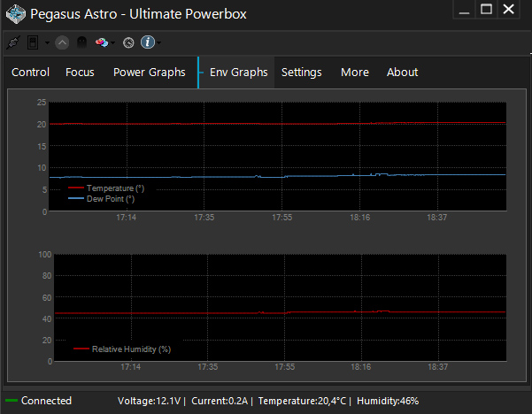This screenshot has height=414, width=532.
Task: Click the connect/disconnect plug icon
Action: (13, 42)
